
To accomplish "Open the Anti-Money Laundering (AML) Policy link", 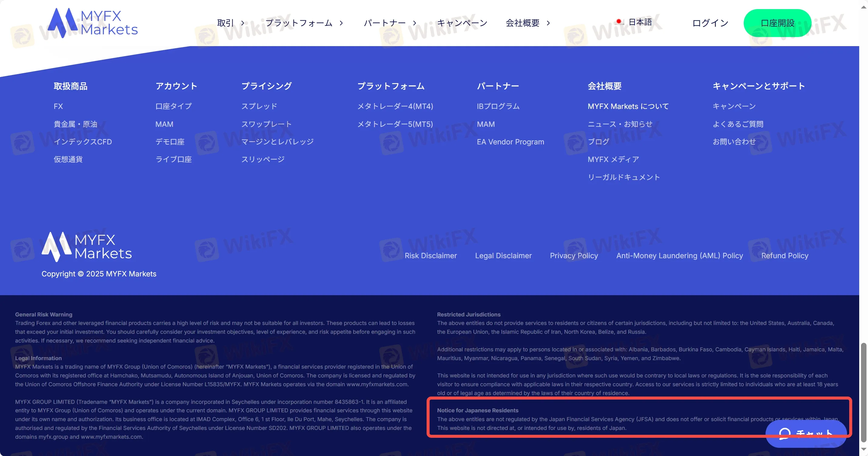I will (680, 256).
